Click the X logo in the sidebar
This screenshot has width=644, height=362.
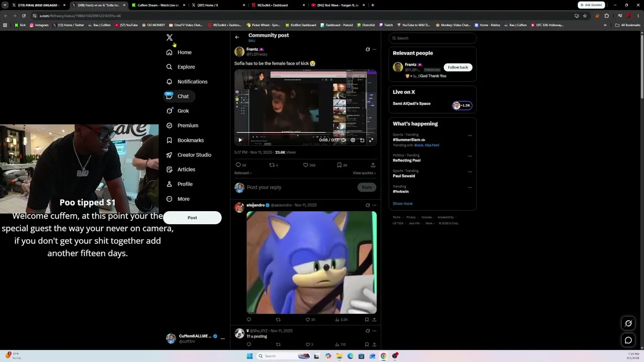(x=170, y=38)
